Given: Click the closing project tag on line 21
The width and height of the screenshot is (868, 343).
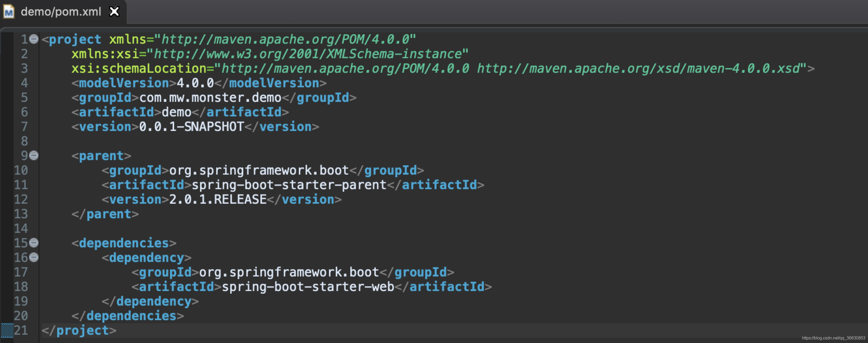Looking at the screenshot, I should pos(79,331).
